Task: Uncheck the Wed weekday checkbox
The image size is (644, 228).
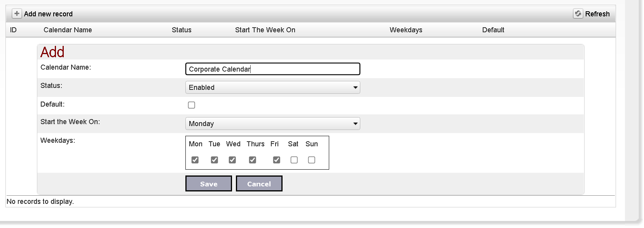Action: 232,160
